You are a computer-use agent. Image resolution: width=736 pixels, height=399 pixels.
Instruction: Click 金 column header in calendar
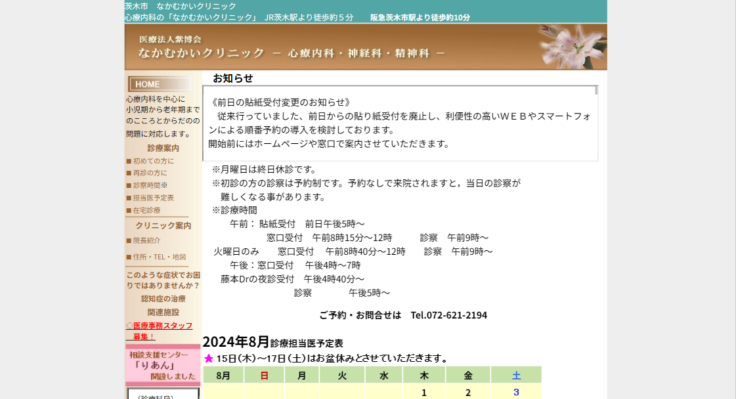click(x=468, y=376)
